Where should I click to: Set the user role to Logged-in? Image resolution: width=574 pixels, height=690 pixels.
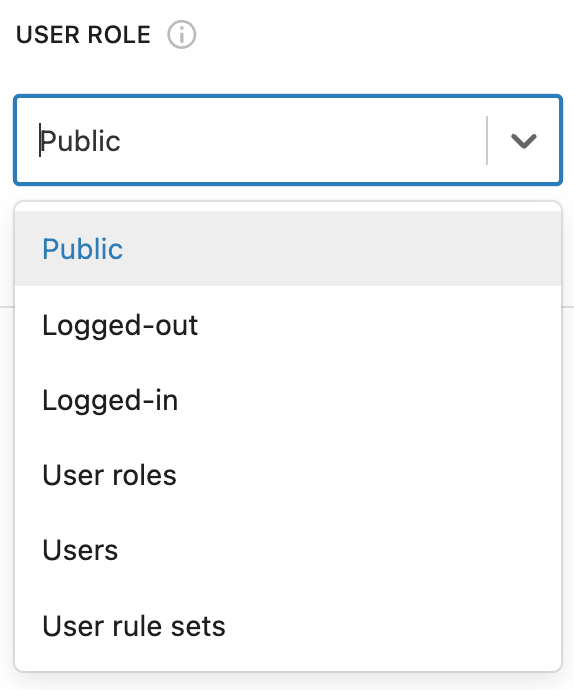(288, 400)
